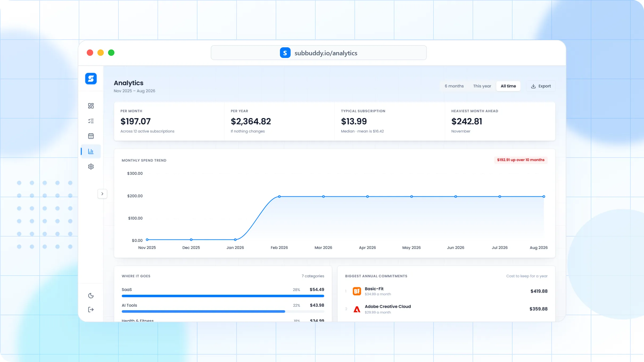The image size is (644, 362).
Task: Click the Jan 2026 data point on chart
Action: point(235,240)
